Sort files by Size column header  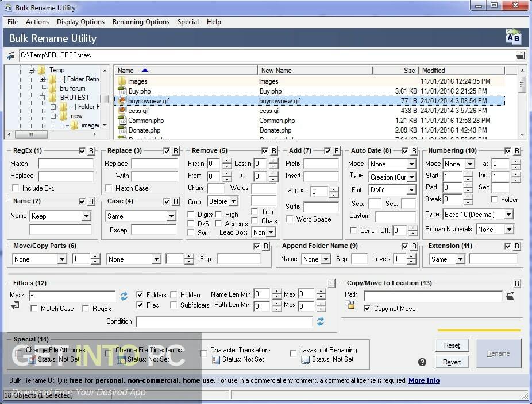395,71
